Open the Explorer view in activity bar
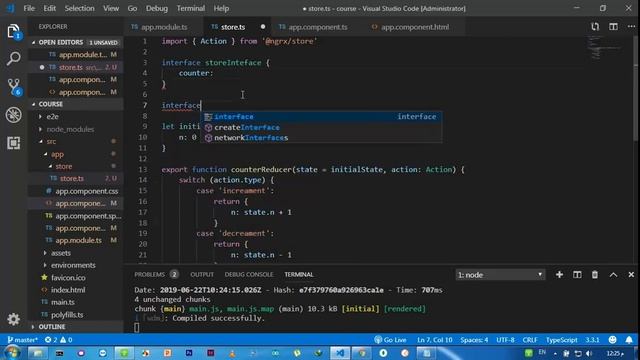 coord(13,31)
